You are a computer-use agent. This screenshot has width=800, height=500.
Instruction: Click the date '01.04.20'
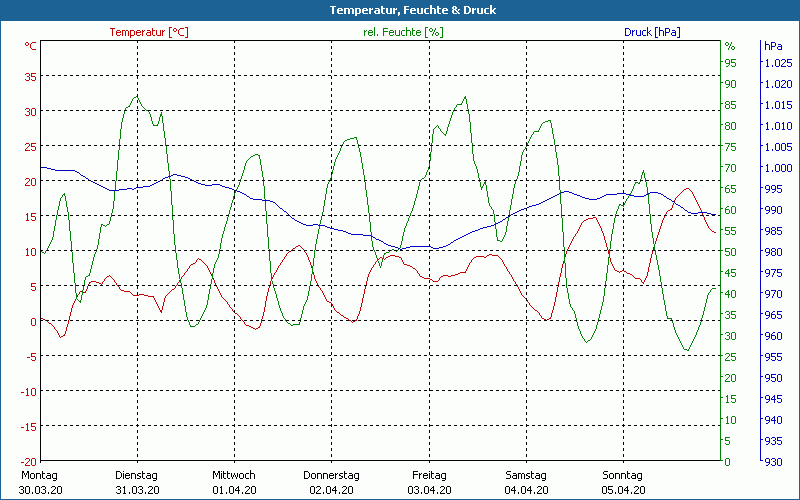(234, 490)
